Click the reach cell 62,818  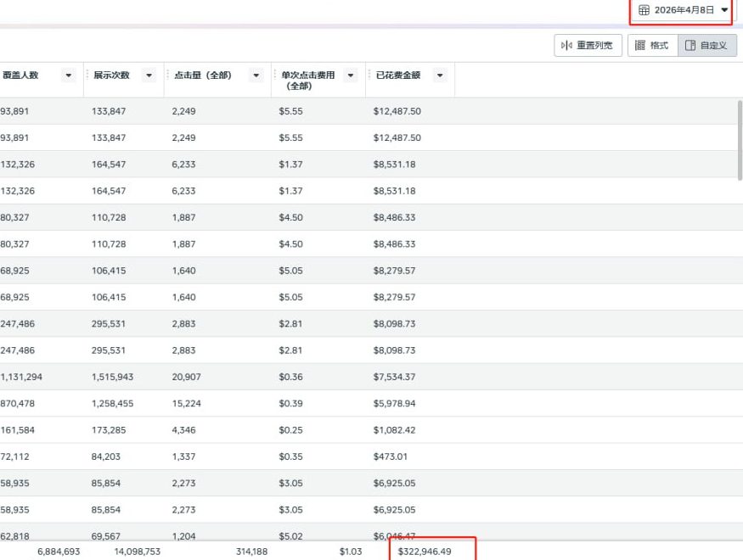point(14,536)
